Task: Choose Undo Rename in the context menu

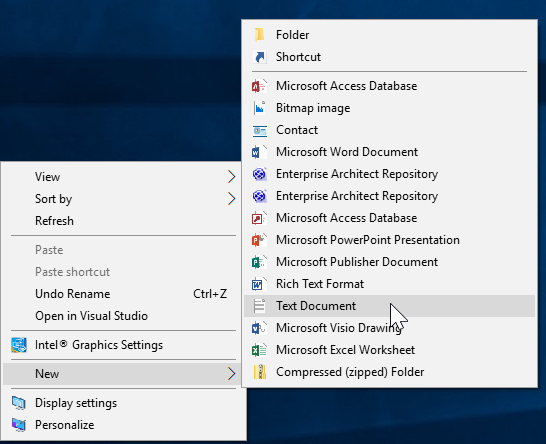Action: click(122, 294)
